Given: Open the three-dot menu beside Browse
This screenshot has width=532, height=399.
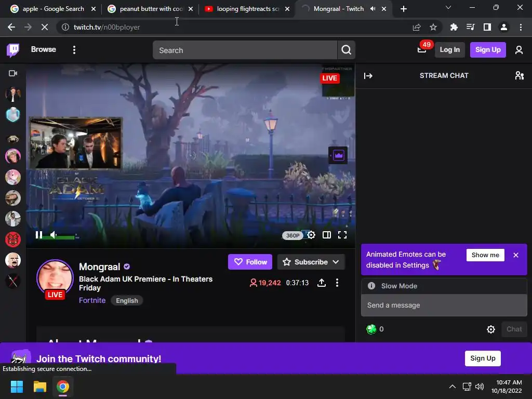Looking at the screenshot, I should tap(74, 50).
